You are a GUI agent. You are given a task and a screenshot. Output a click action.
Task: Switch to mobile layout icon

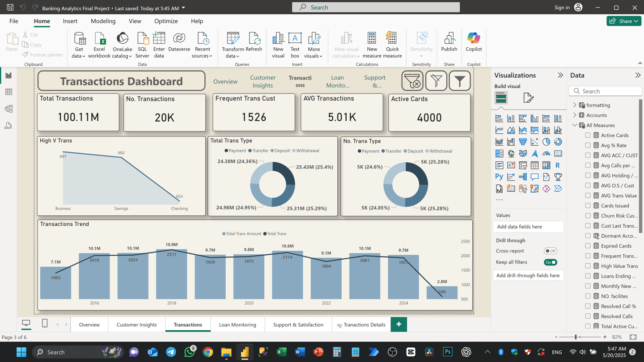tap(45, 324)
